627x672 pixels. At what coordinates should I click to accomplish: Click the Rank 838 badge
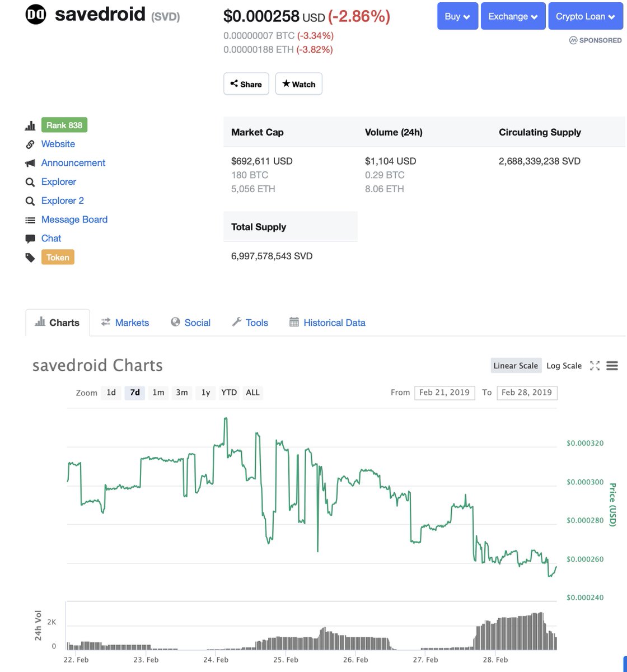click(x=64, y=125)
